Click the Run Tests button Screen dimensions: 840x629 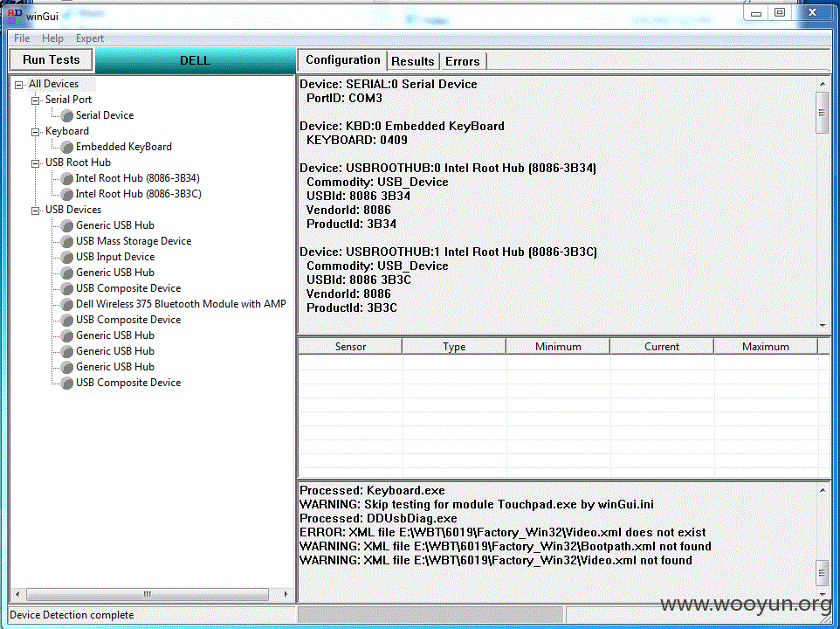point(52,59)
